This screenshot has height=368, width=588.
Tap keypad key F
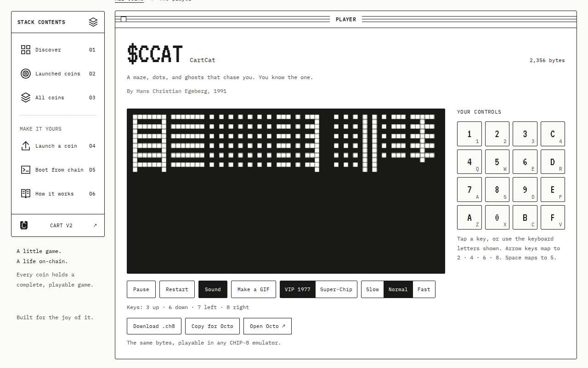tap(553, 218)
